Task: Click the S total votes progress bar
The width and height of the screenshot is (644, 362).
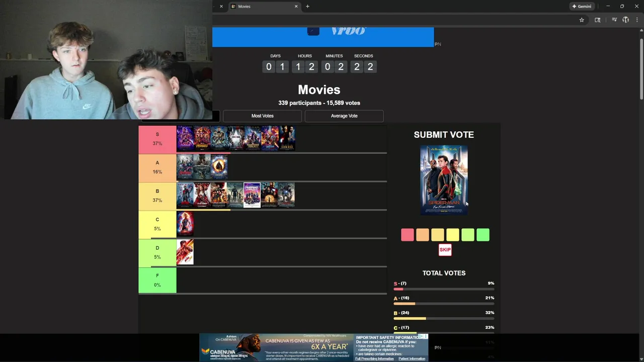Action: coord(444,289)
